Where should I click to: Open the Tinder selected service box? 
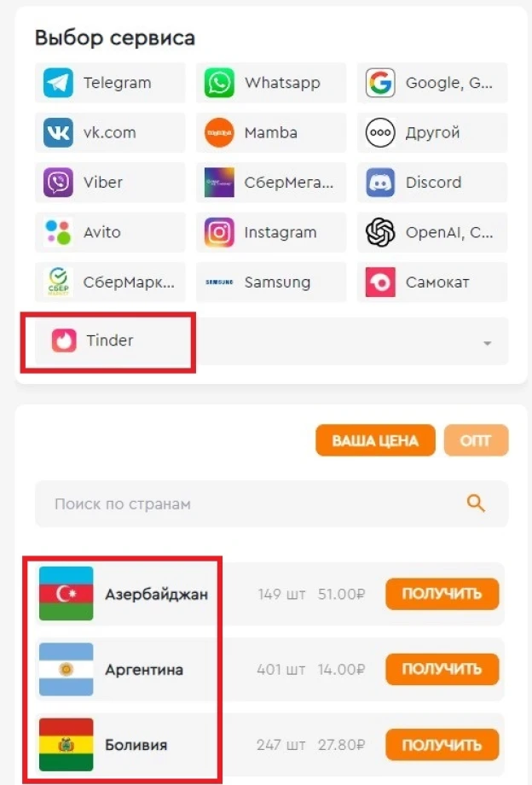click(271, 341)
